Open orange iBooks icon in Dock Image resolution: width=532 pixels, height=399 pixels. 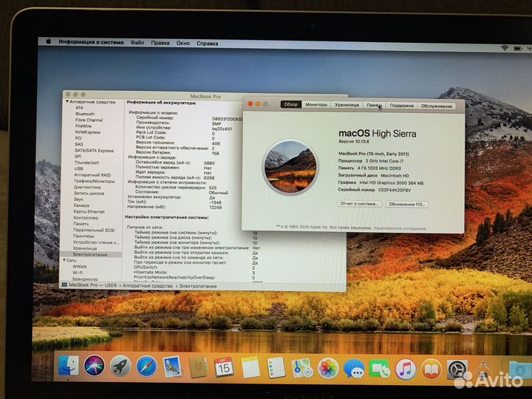[x=432, y=369]
